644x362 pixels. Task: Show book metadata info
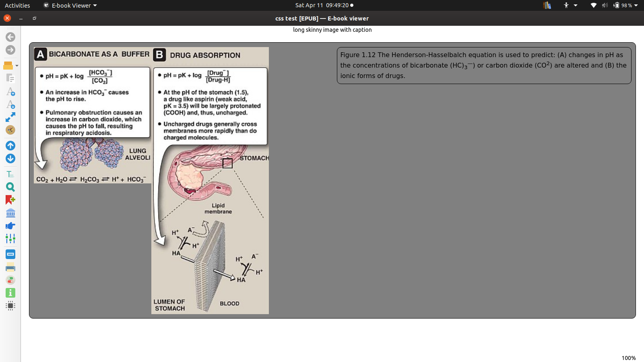[x=10, y=293]
